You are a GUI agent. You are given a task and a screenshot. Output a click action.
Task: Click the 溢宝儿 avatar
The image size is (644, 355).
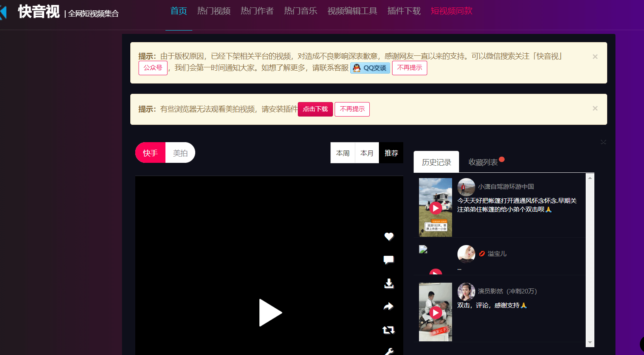(x=466, y=254)
